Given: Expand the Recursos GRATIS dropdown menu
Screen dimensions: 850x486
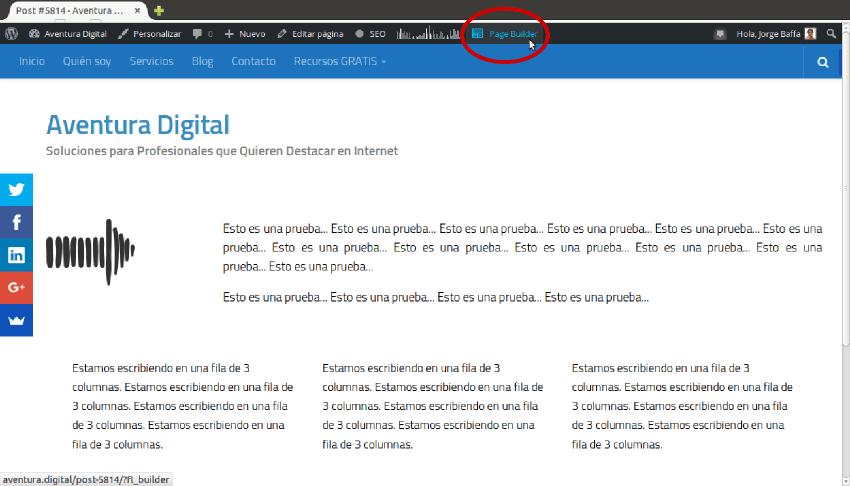Looking at the screenshot, I should click(339, 62).
